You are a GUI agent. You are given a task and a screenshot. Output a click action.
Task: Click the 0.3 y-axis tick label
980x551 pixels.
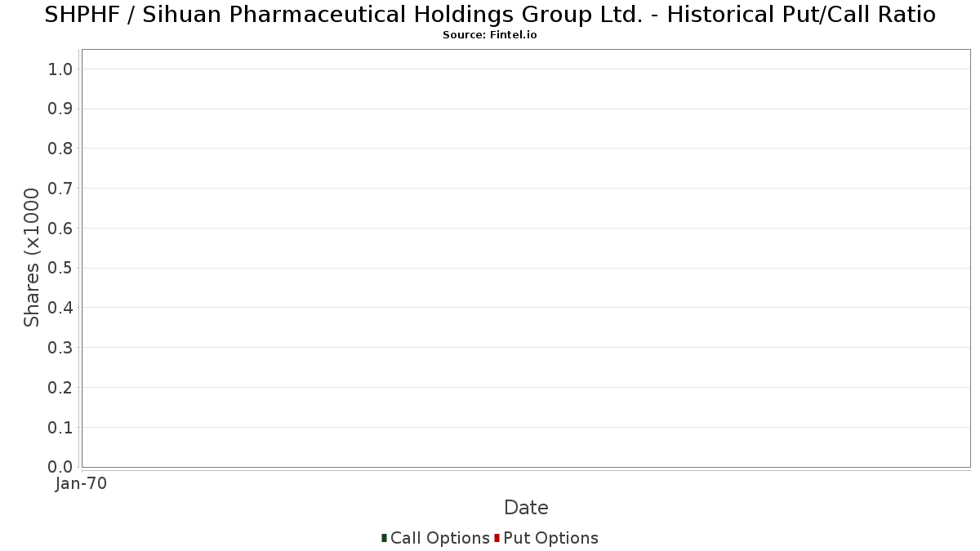tap(61, 348)
